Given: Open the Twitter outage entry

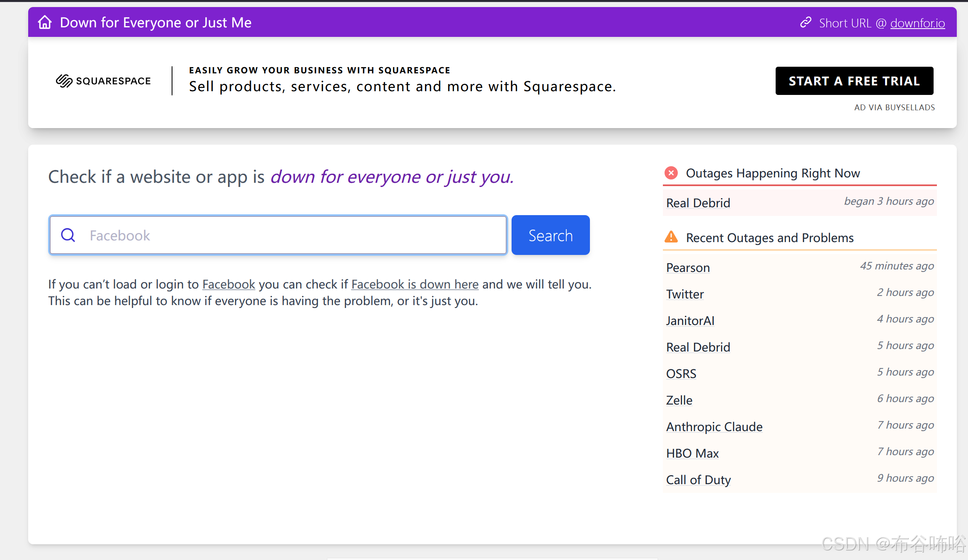Looking at the screenshot, I should tap(685, 294).
